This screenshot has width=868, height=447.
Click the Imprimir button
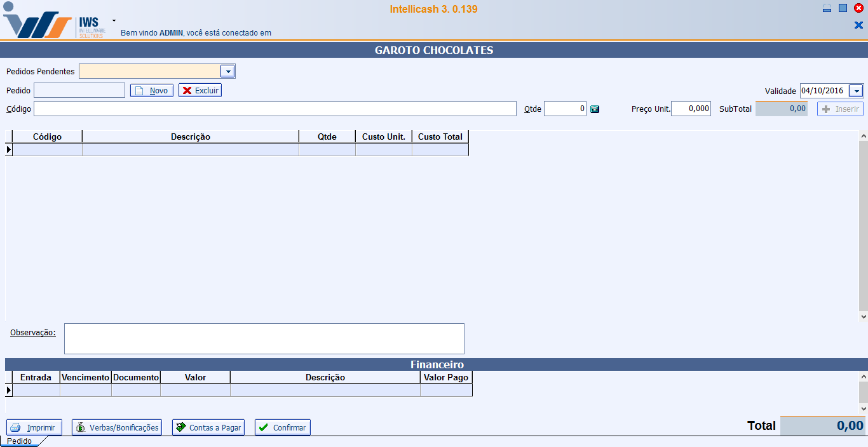click(x=34, y=427)
